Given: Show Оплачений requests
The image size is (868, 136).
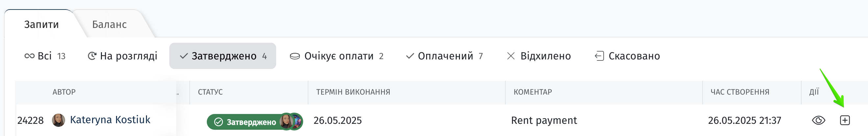Looking at the screenshot, I should pos(445,56).
